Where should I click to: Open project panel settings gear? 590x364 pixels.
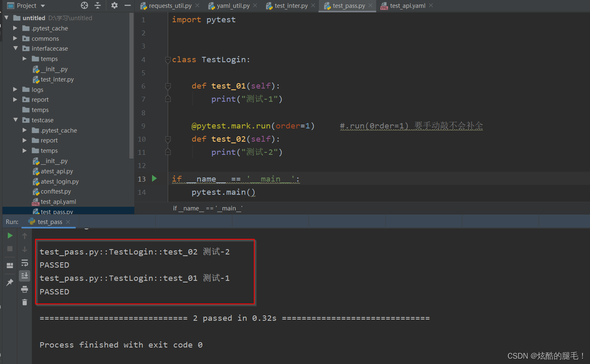pyautogui.click(x=115, y=5)
